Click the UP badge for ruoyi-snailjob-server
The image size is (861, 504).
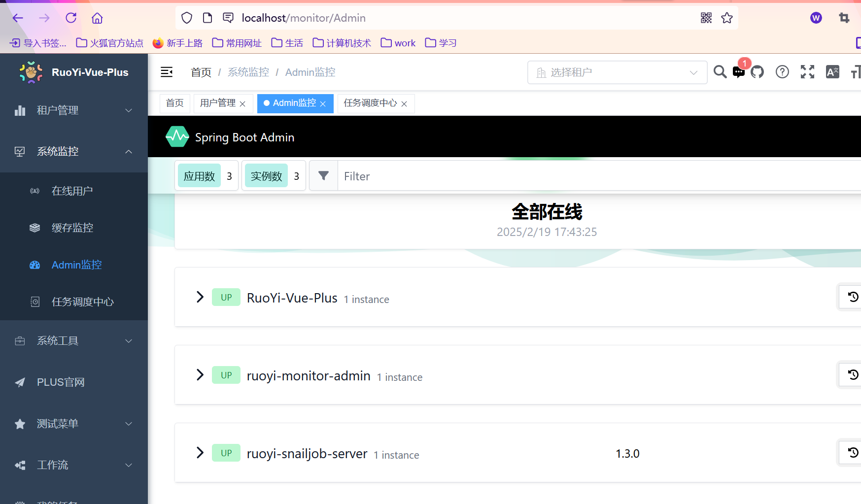226,453
